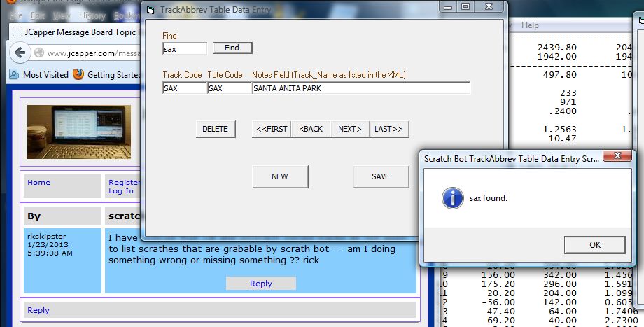Go to previous record with <BACK
This screenshot has height=327, width=644.
311,129
